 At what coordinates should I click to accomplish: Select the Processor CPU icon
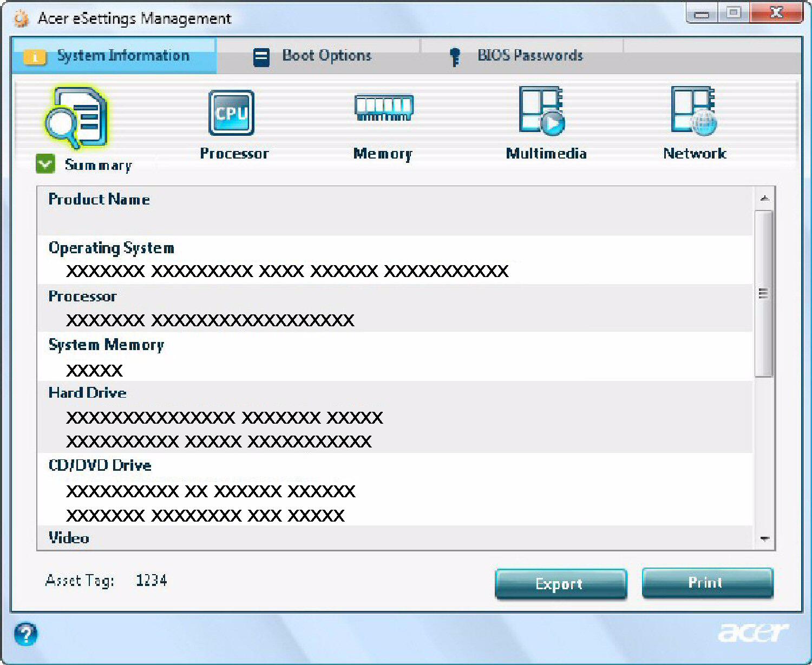point(231,113)
